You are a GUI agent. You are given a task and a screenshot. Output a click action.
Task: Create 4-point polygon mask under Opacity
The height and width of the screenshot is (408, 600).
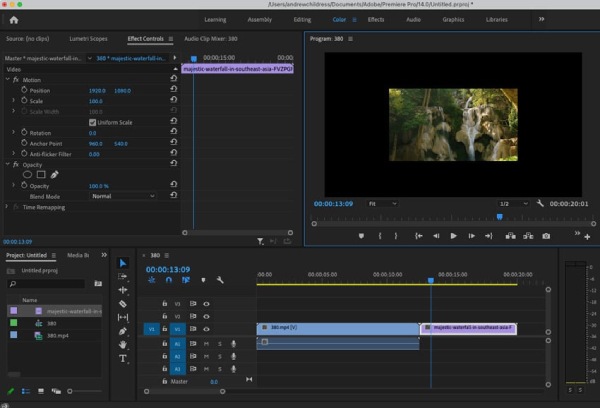[x=41, y=175]
